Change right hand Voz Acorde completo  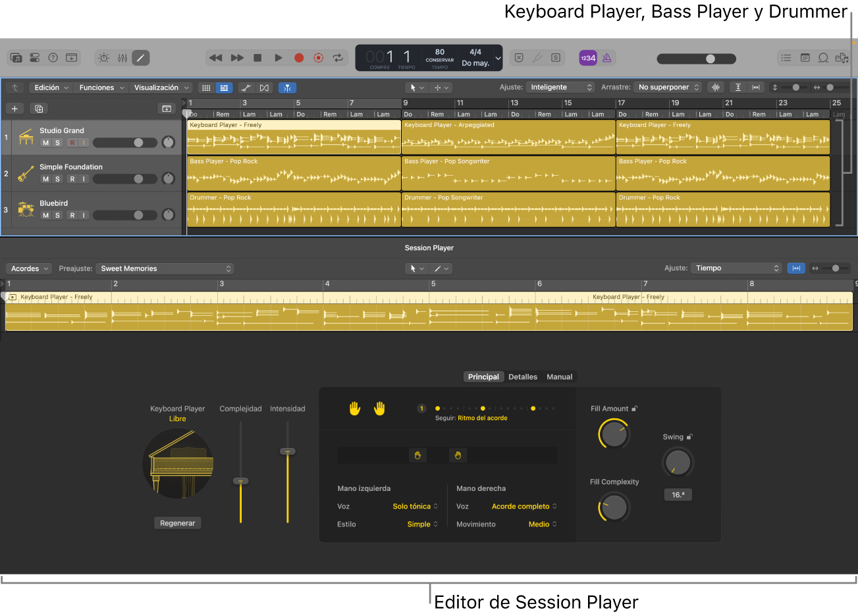525,506
